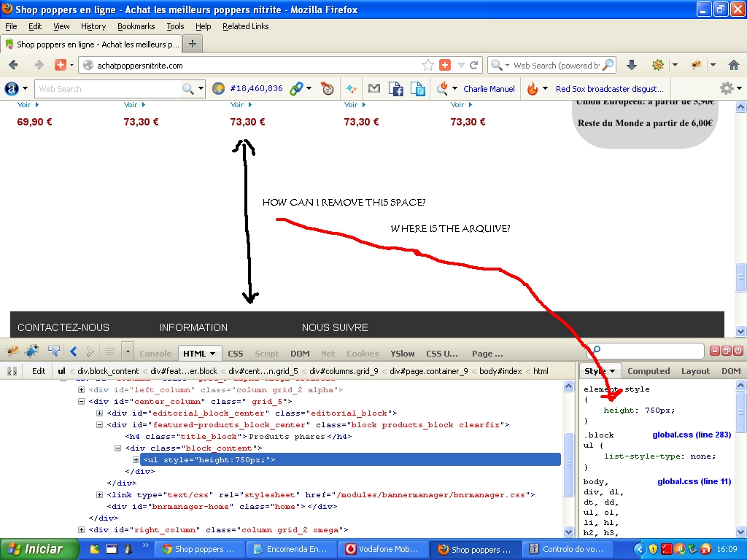747x560 pixels.
Task: Click Firebug history forward arrow
Action: 90,352
